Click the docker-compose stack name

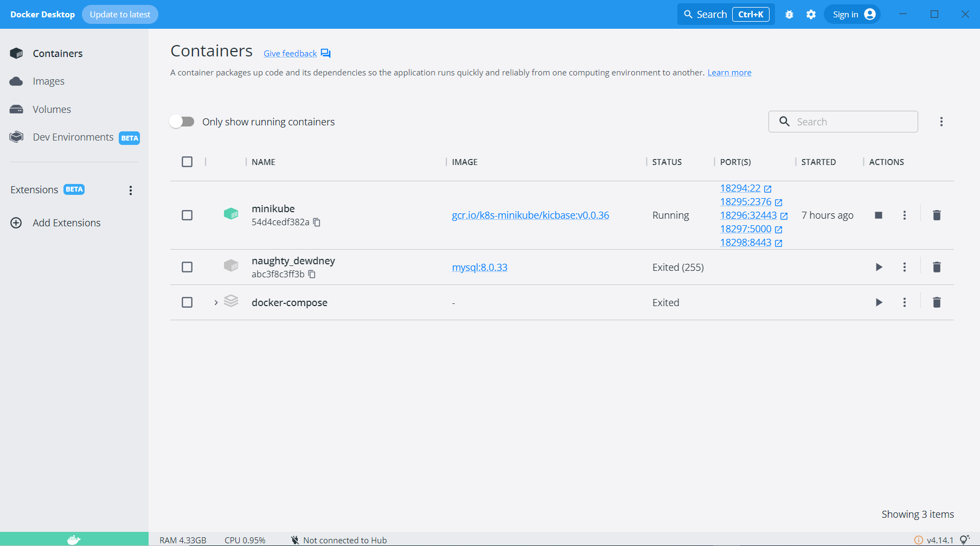coord(290,303)
